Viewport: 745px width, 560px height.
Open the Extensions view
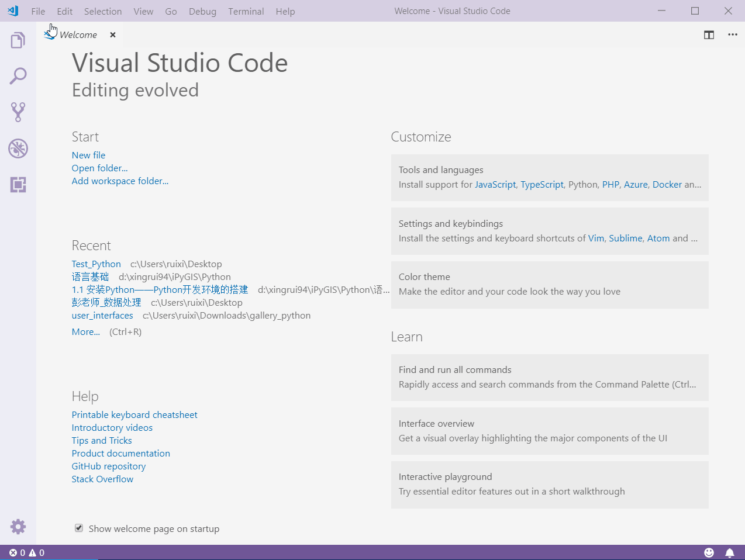pos(18,185)
